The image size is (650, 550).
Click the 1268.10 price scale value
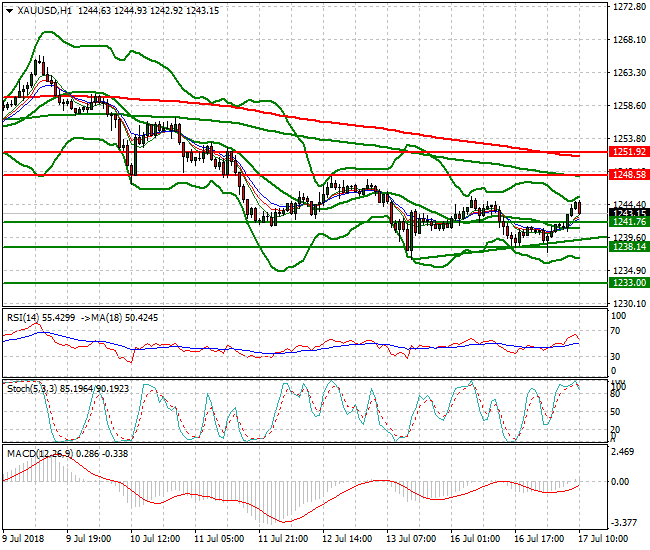(629, 40)
